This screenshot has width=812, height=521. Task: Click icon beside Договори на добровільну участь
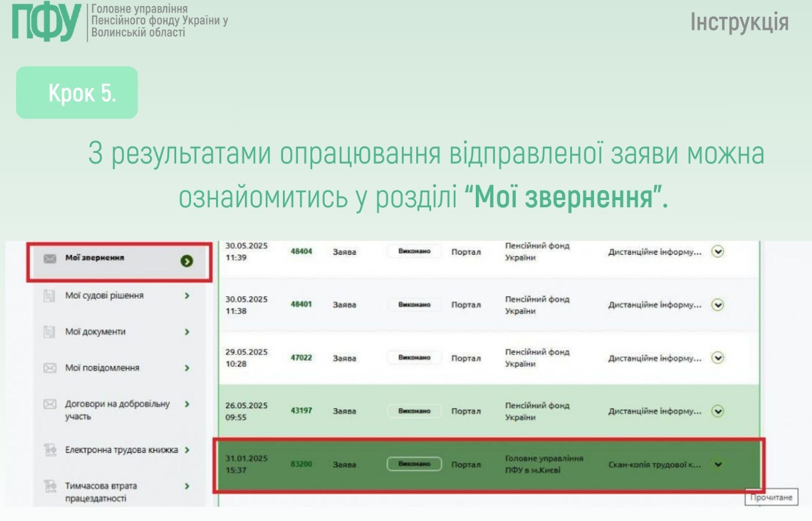click(50, 404)
